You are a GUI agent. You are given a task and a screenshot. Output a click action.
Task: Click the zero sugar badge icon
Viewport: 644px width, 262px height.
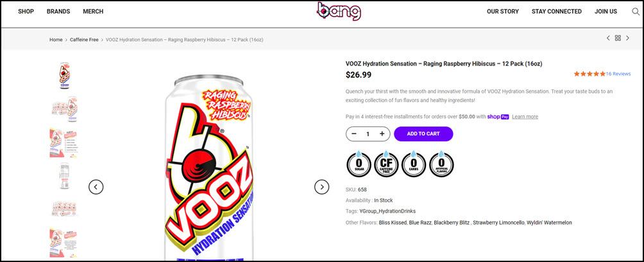coord(359,164)
